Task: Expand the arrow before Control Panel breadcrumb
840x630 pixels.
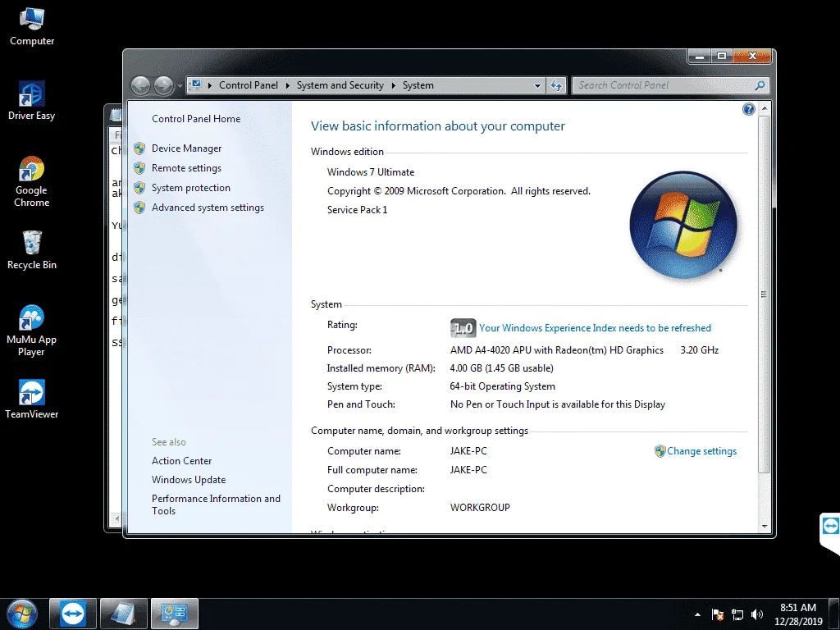Action: click(x=209, y=85)
